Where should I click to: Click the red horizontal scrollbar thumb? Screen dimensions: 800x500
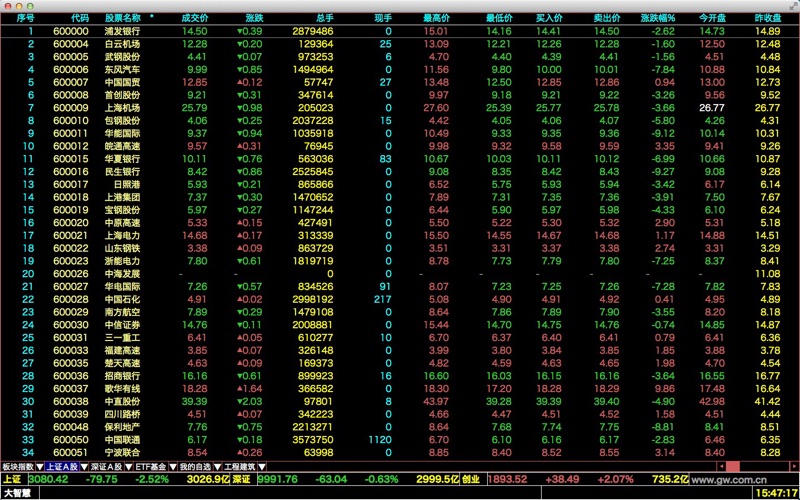(733, 466)
